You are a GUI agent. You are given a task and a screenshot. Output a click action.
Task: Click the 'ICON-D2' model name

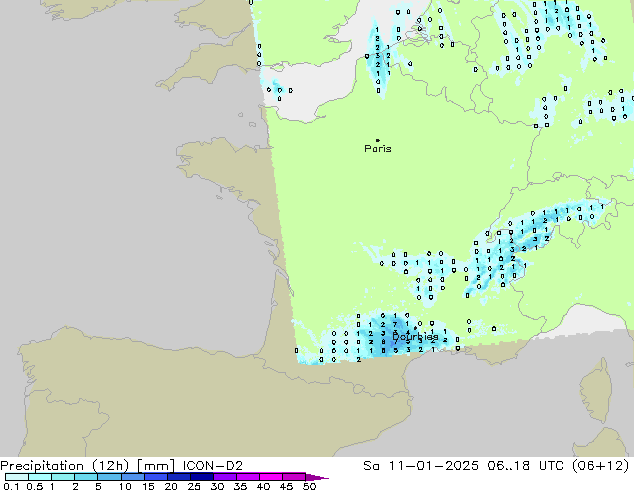(213, 466)
